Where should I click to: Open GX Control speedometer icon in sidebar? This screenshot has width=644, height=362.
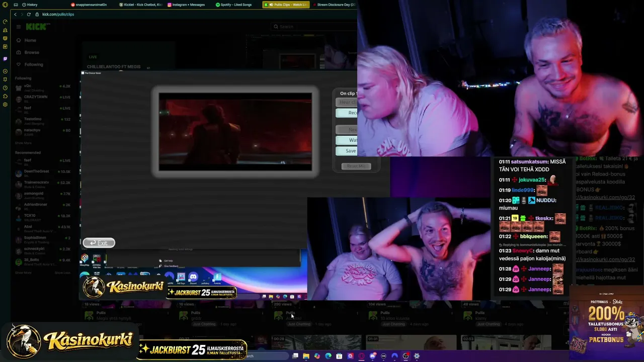pos(5,22)
